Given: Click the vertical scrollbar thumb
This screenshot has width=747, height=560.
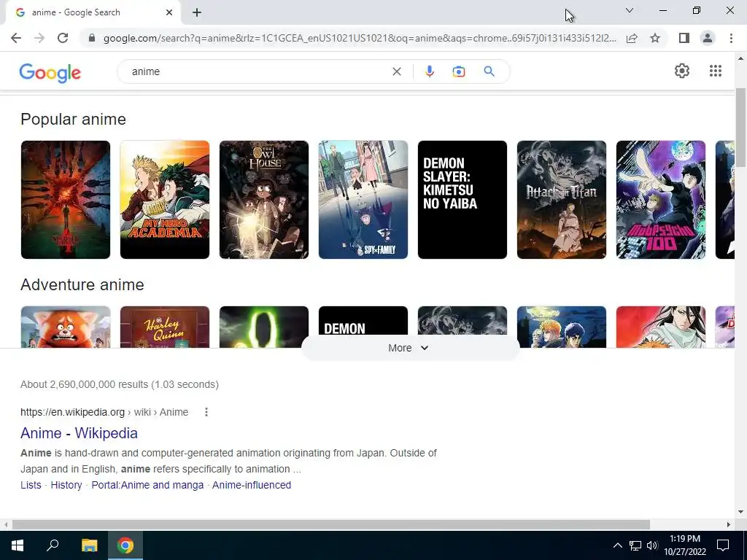Looking at the screenshot, I should point(740,128).
